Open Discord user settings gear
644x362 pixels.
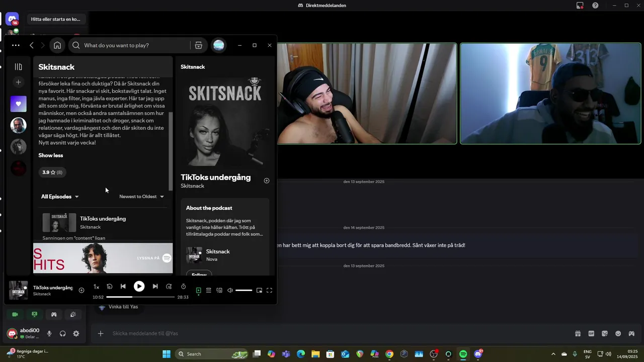click(76, 333)
